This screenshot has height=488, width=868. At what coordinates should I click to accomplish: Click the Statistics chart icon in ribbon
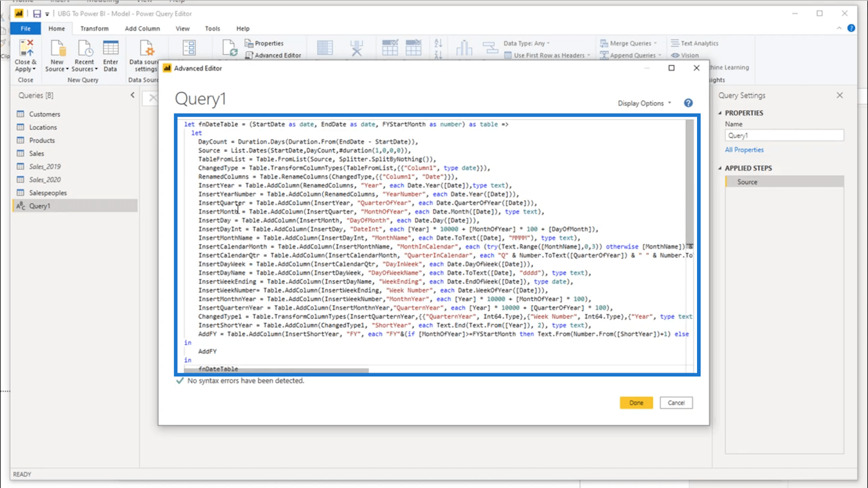(464, 48)
